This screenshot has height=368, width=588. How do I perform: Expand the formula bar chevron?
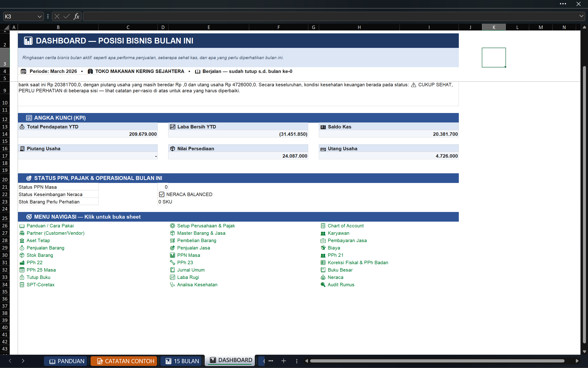tap(581, 16)
